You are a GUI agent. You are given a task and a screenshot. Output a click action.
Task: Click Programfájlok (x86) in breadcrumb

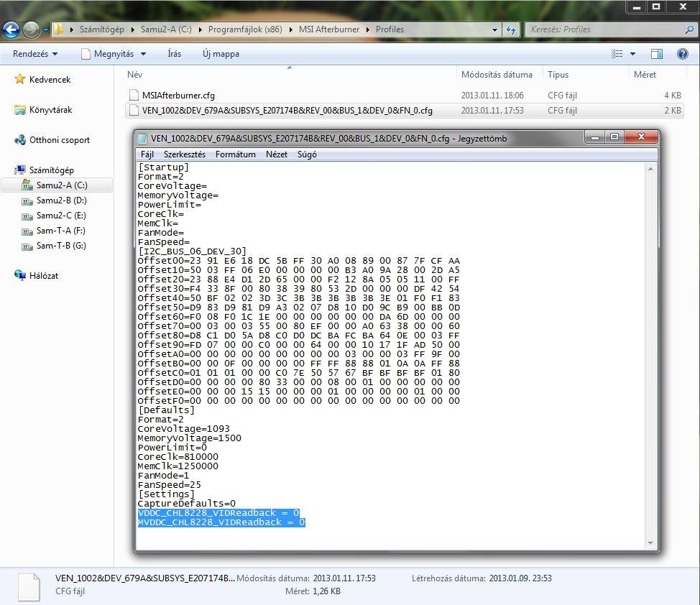[x=245, y=29]
